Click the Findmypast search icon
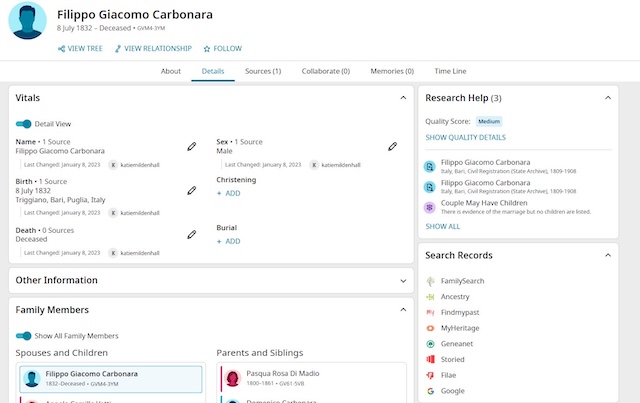 click(x=430, y=312)
